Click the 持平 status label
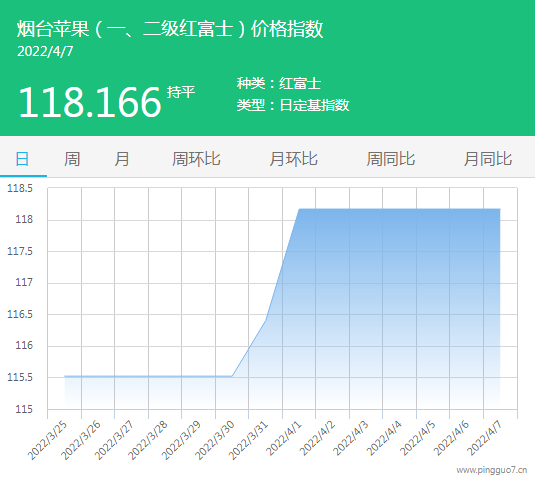This screenshot has height=480, width=535. point(181,92)
